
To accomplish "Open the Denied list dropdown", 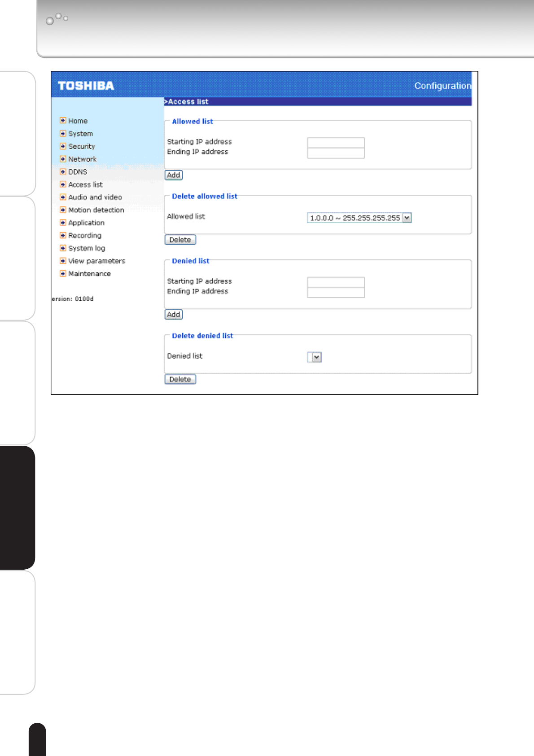I will click(x=315, y=357).
